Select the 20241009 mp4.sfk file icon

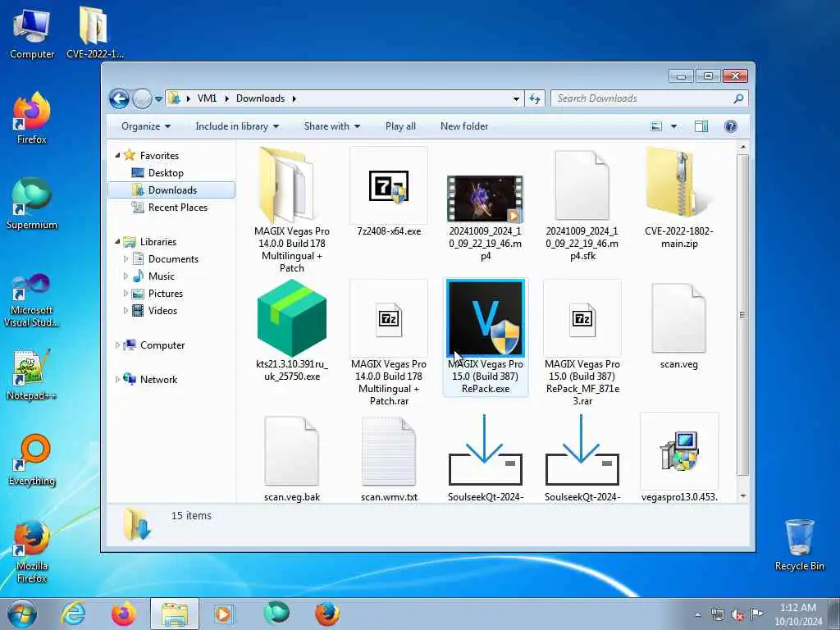click(x=582, y=185)
